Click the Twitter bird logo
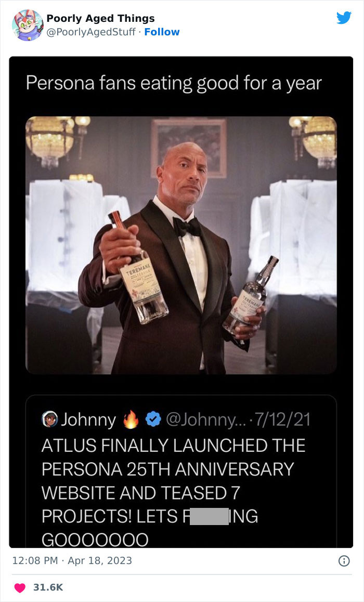 (x=344, y=18)
